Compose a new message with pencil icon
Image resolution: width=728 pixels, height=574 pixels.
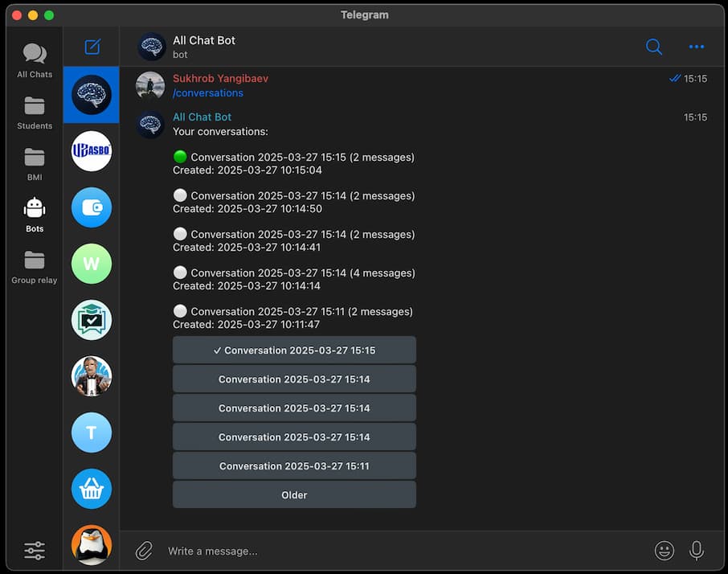pyautogui.click(x=92, y=47)
